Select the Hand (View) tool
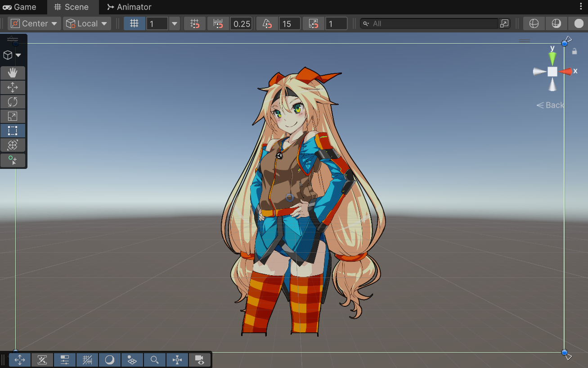 [x=13, y=73]
